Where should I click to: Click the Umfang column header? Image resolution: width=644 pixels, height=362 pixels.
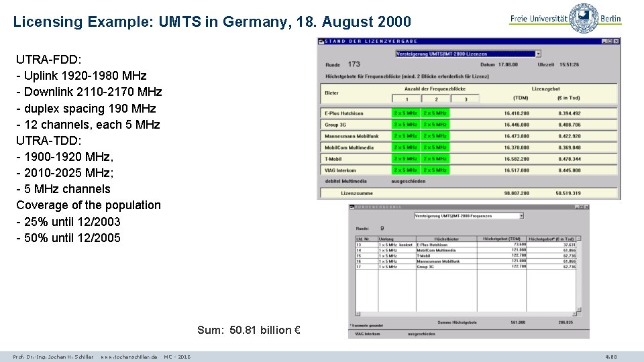396,239
